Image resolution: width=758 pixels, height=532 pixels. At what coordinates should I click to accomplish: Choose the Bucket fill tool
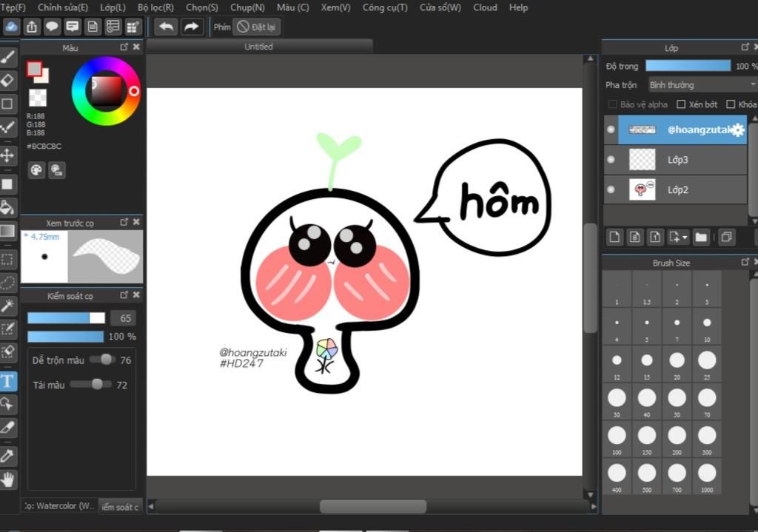click(x=8, y=207)
